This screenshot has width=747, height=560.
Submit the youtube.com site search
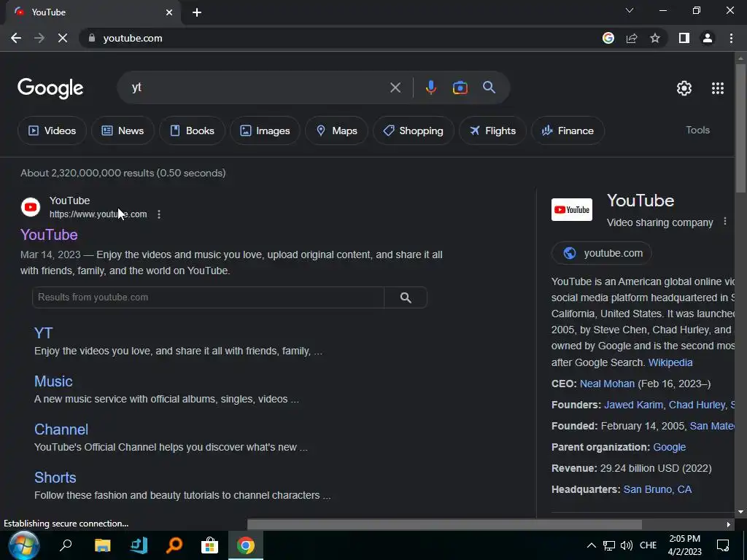point(406,297)
